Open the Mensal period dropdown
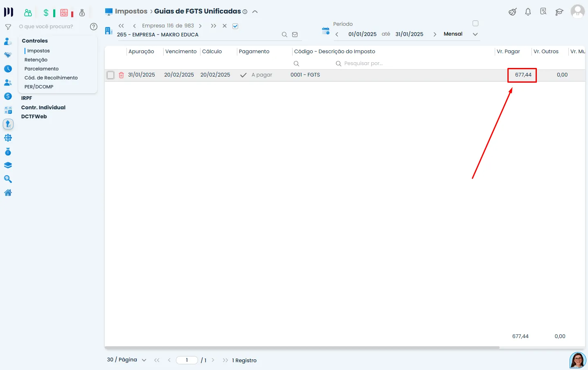Image resolution: width=588 pixels, height=370 pixels. 475,34
